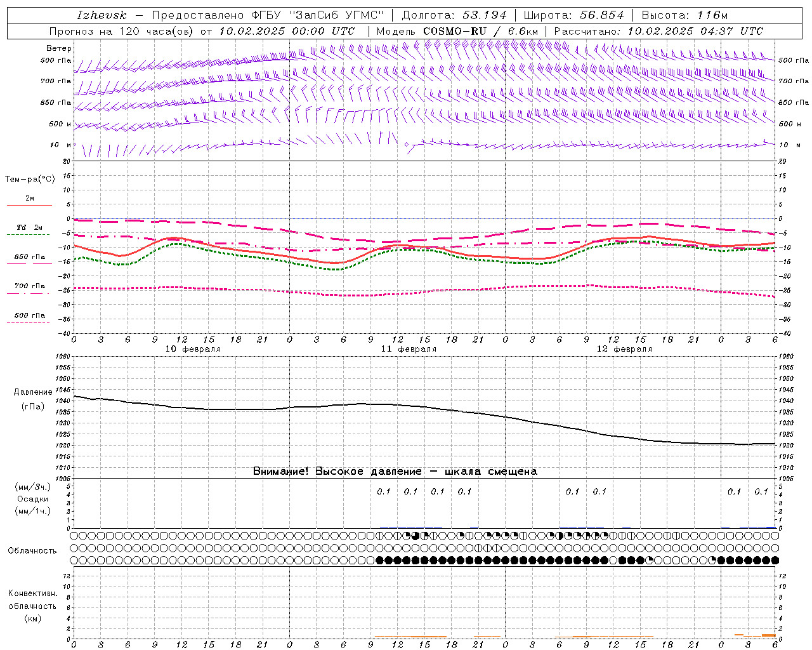This screenshot has width=812, height=650.
Task: Click the first filled low-cloud circle symbol
Action: [379, 560]
